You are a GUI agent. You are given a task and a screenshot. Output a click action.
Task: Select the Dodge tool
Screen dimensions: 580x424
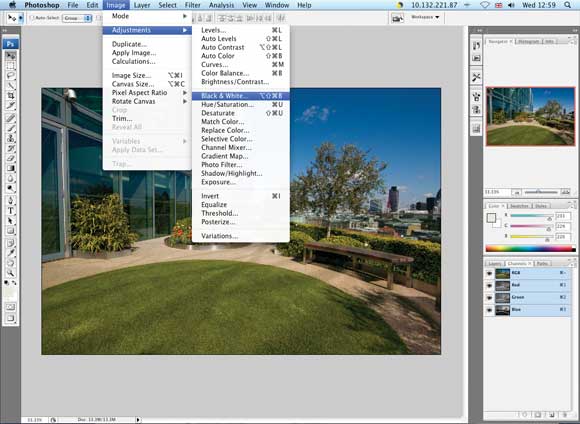11,188
